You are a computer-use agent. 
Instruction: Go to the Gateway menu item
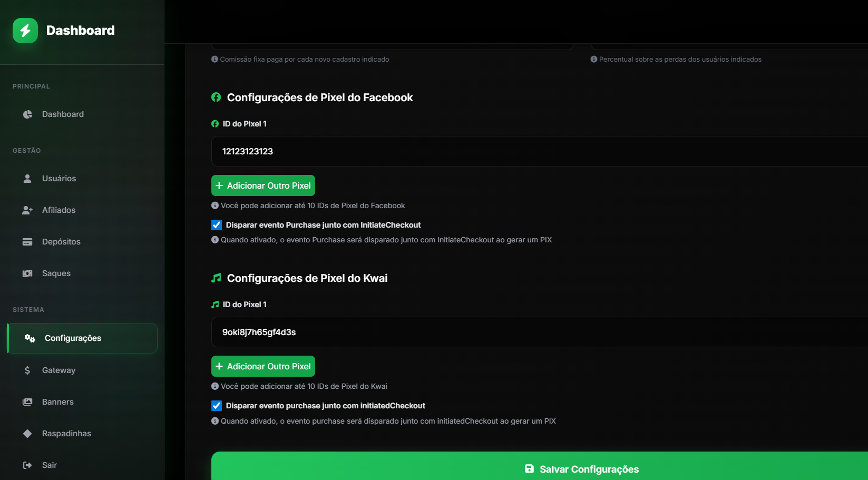pyautogui.click(x=58, y=370)
